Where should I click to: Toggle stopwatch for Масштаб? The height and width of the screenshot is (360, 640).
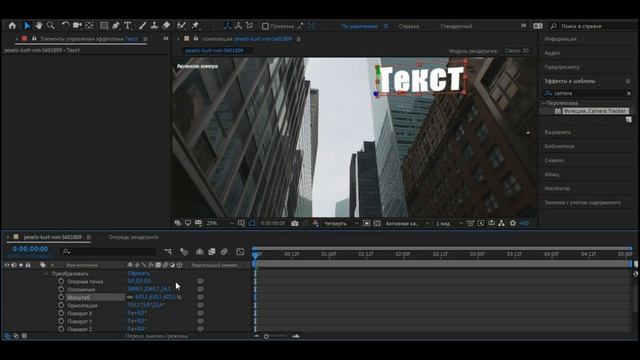61,298
